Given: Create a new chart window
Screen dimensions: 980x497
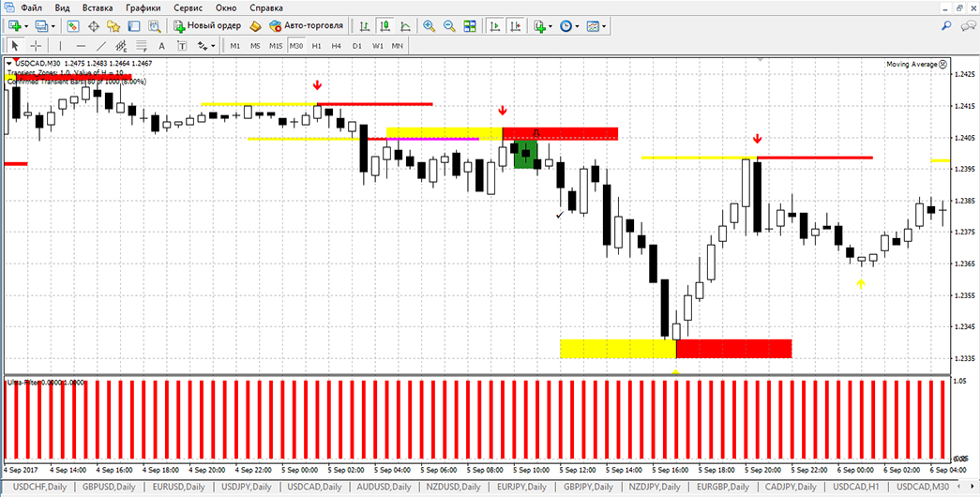Looking at the screenshot, I should (15, 26).
